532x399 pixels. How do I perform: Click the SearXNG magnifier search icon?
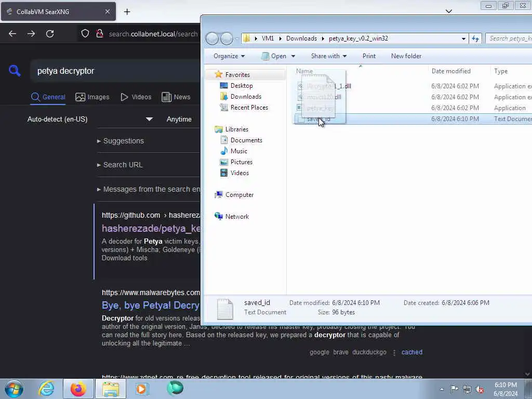click(x=15, y=71)
